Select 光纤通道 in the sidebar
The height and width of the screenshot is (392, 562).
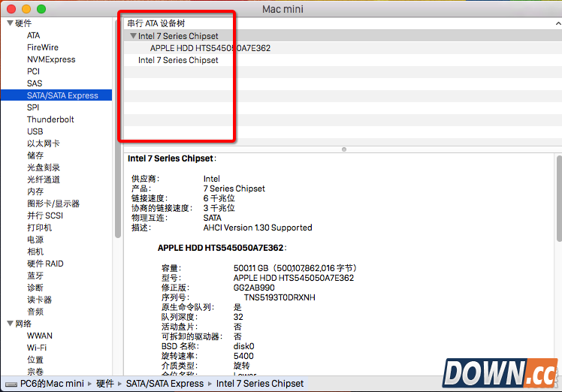[44, 179]
